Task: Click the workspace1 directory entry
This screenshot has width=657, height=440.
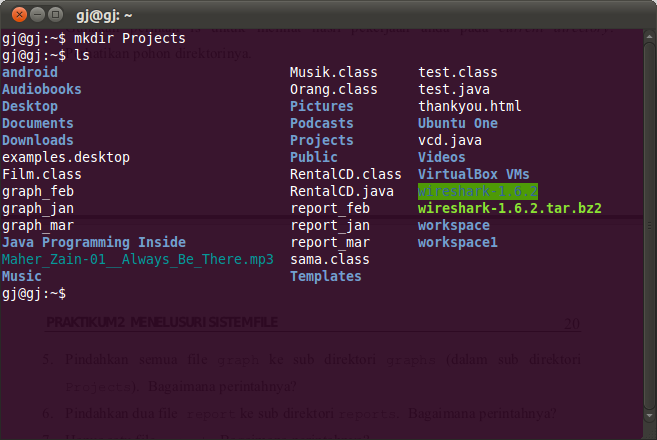Action: (457, 242)
